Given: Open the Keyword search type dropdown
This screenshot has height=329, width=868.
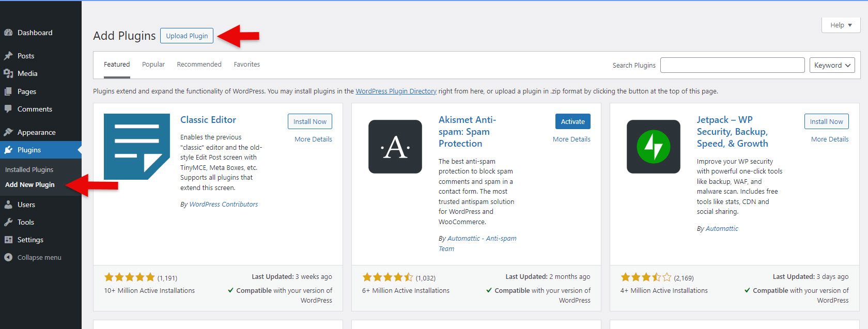Looking at the screenshot, I should (832, 65).
